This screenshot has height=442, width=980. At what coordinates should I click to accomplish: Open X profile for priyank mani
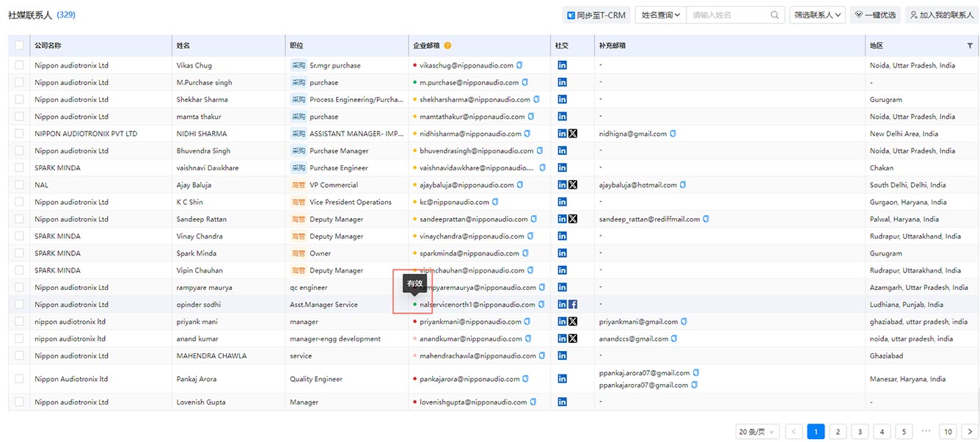pyautogui.click(x=573, y=322)
